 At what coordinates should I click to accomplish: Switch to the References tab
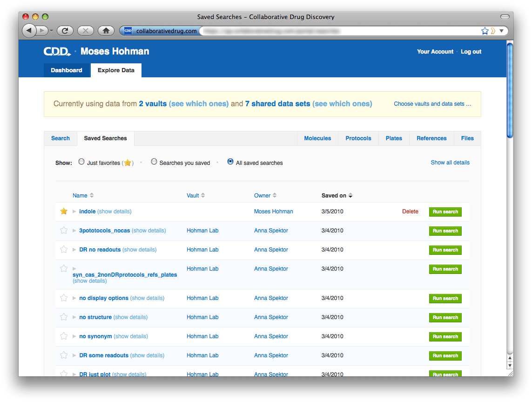(431, 138)
